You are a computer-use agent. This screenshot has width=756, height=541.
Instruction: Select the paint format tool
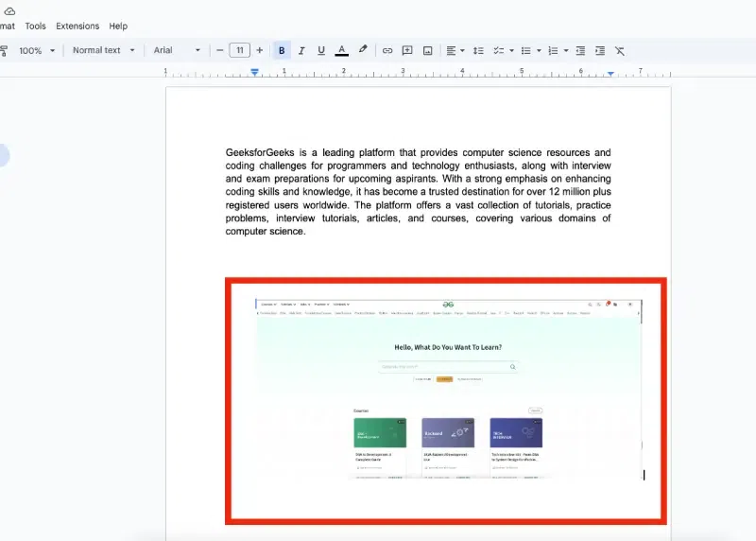[4, 50]
